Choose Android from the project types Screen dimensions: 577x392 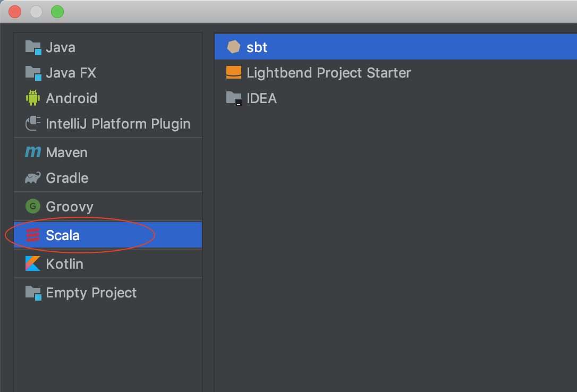[x=71, y=98]
